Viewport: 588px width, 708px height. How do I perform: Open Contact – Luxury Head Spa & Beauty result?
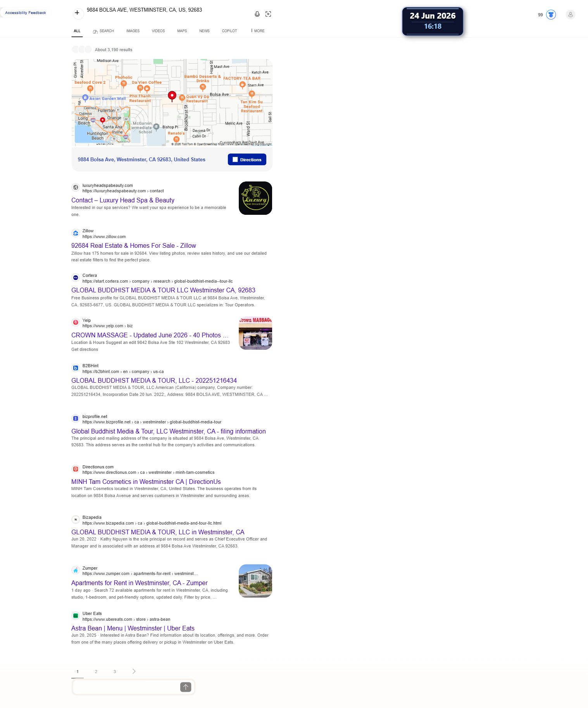click(x=123, y=200)
